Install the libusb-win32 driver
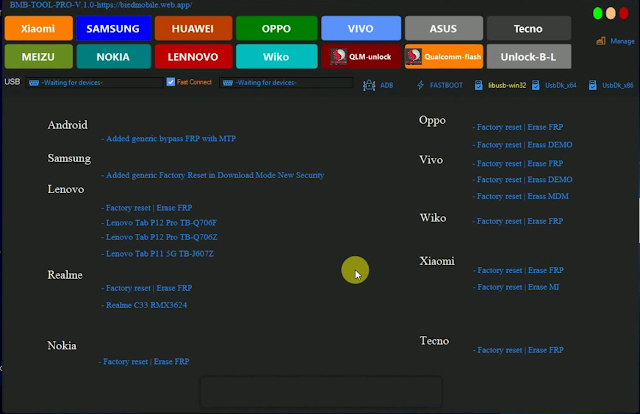 click(x=507, y=85)
